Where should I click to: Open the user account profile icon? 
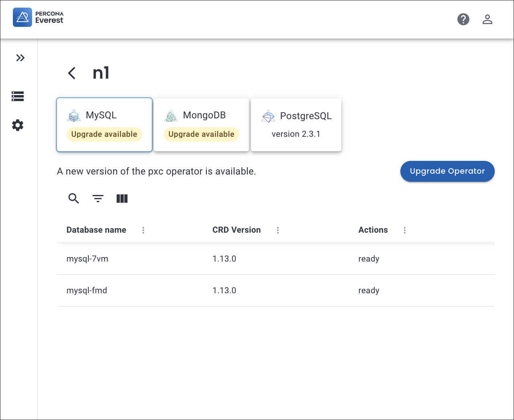pos(487,19)
